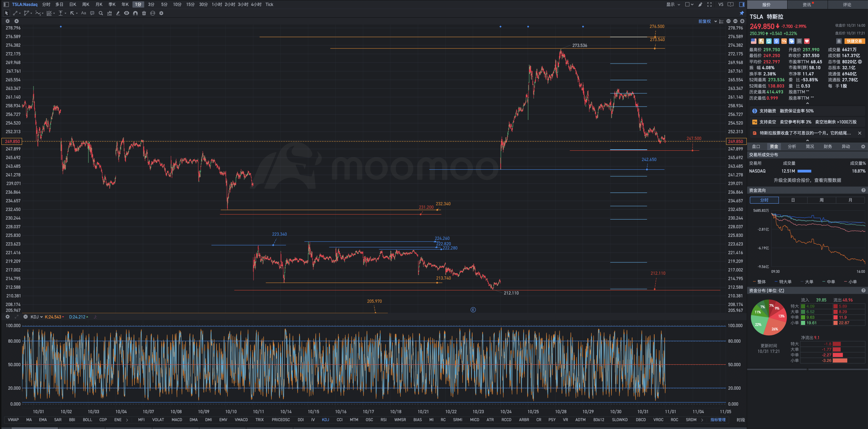
Task: Open the chart layout square dropdown
Action: point(689,4)
